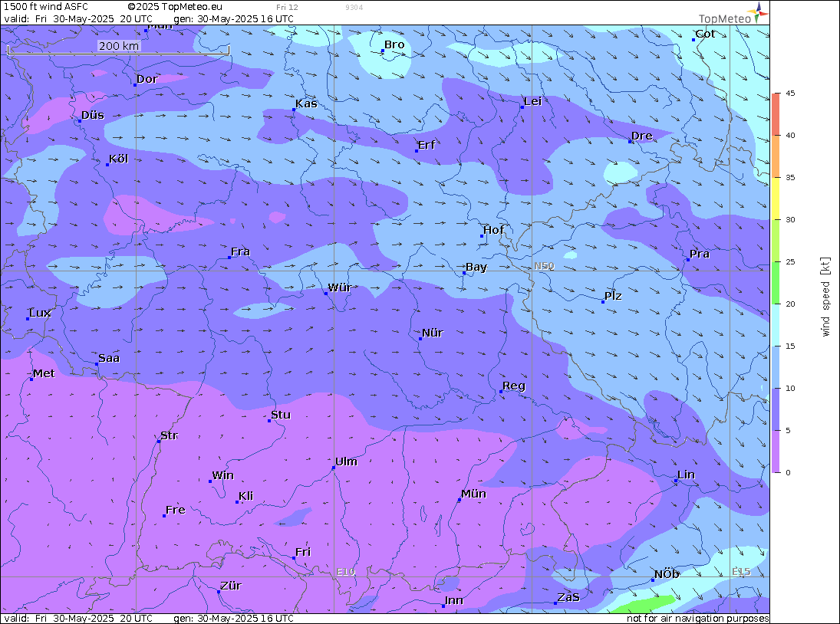Click the TopMeteo logo

733,14
